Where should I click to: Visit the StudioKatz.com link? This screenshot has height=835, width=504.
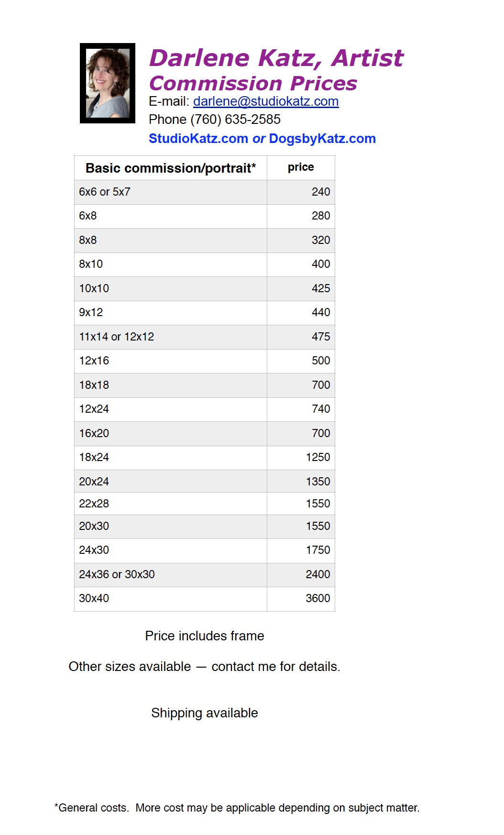tap(198, 139)
